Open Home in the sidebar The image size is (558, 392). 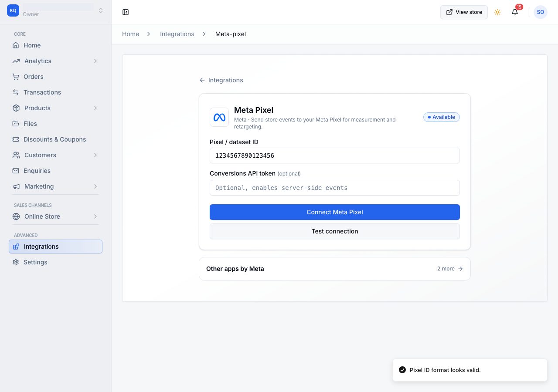[x=55, y=45]
